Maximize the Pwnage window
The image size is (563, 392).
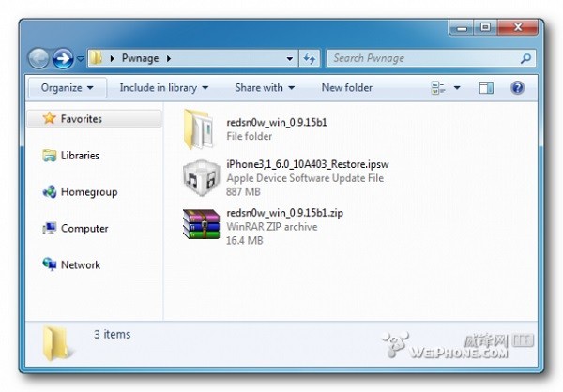pos(485,27)
